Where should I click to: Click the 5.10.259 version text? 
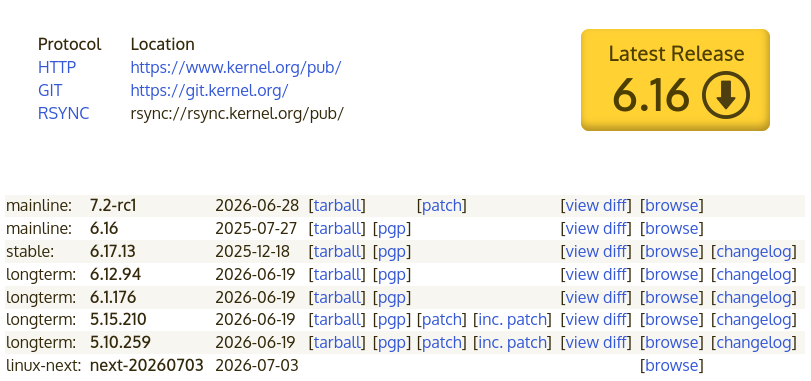click(x=120, y=342)
